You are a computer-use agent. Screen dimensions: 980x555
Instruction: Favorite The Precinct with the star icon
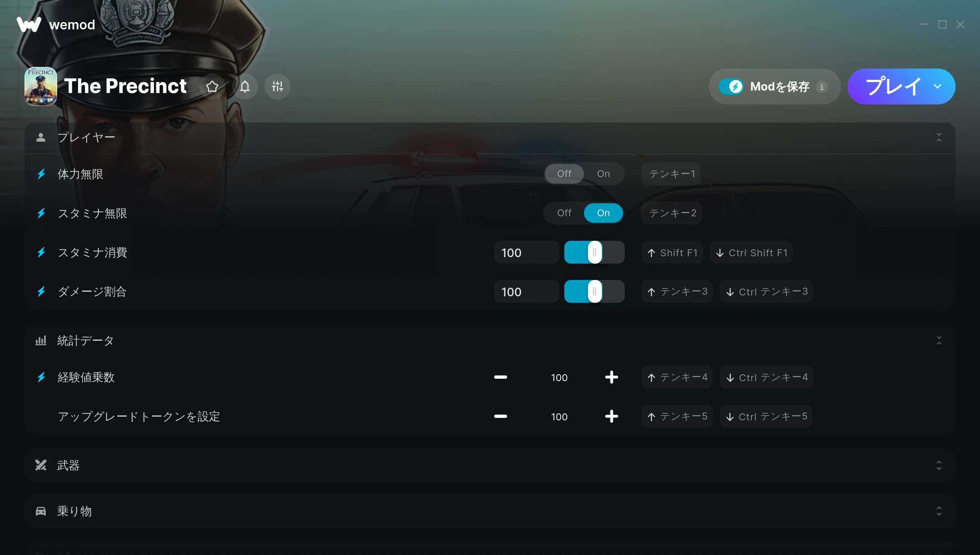[x=212, y=87]
